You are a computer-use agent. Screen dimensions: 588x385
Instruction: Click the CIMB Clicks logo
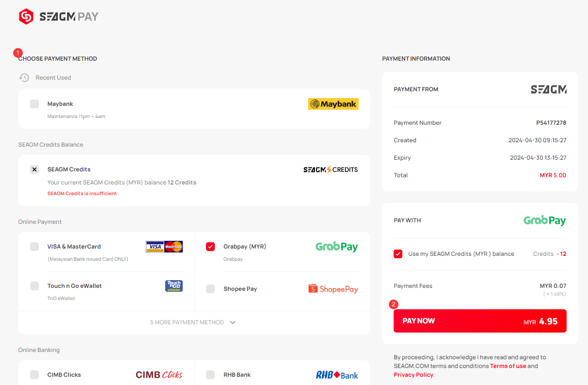point(159,375)
